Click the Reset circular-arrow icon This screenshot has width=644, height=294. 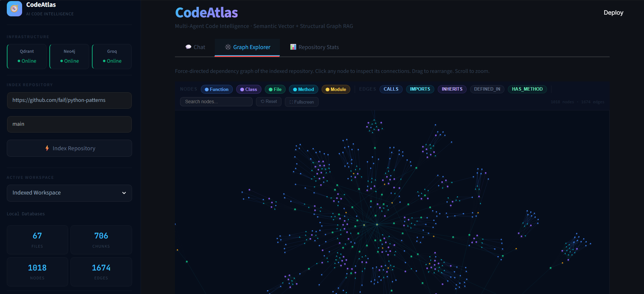pyautogui.click(x=262, y=102)
